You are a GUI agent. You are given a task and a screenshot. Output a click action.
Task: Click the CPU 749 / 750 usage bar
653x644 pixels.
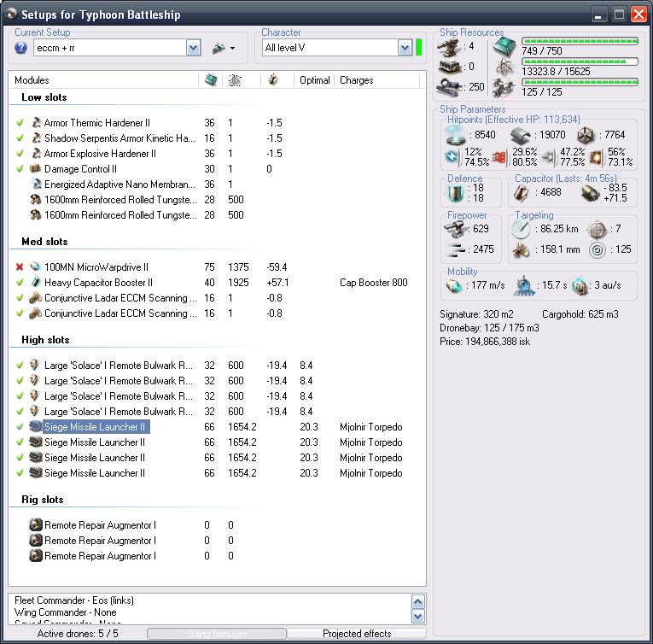click(580, 41)
